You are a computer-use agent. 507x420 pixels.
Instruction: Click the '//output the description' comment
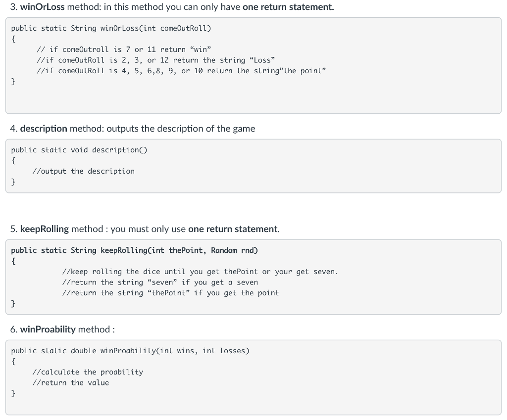click(x=83, y=171)
